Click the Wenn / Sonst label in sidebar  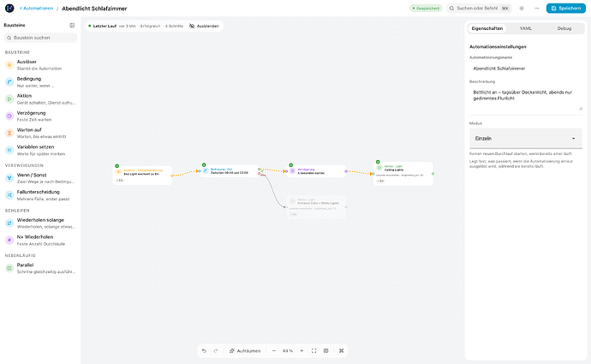tap(32, 176)
